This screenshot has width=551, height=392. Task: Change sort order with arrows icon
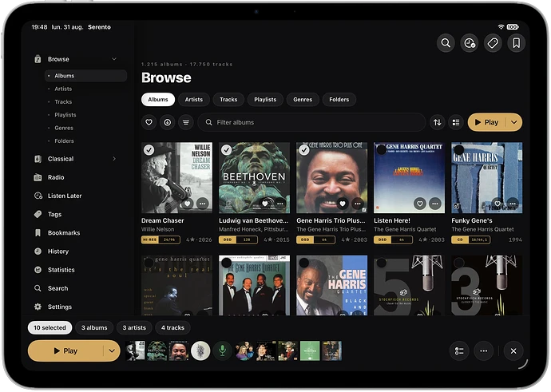point(437,122)
